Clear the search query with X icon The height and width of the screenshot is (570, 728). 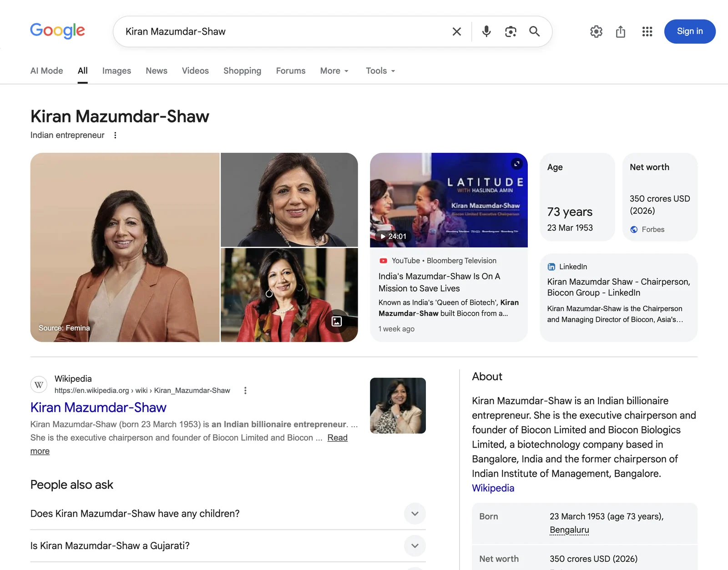pyautogui.click(x=457, y=31)
